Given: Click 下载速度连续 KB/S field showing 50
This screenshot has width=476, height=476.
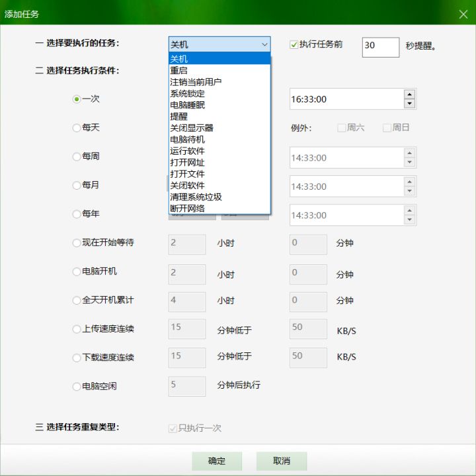Looking at the screenshot, I should click(309, 358).
